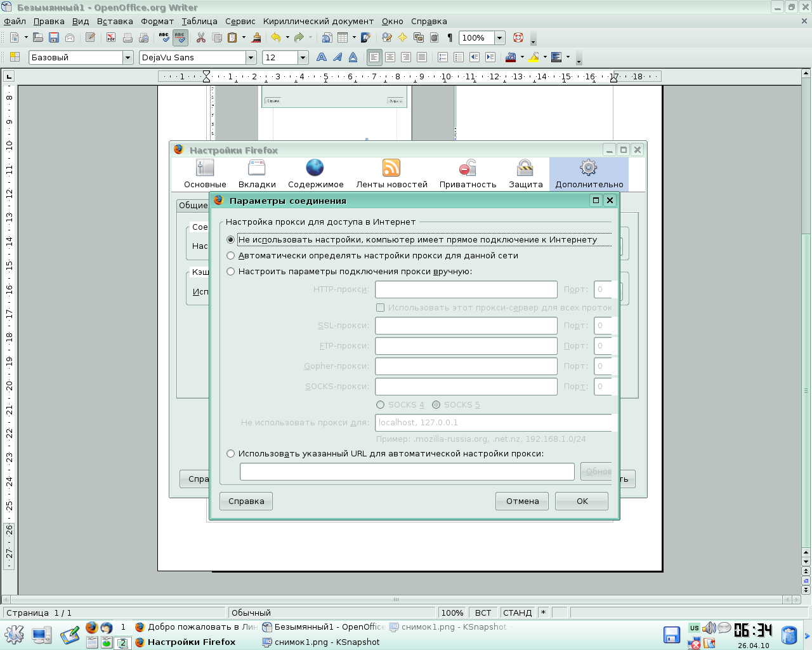Click the Bold A icon
This screenshot has width=812, height=650.
[322, 57]
